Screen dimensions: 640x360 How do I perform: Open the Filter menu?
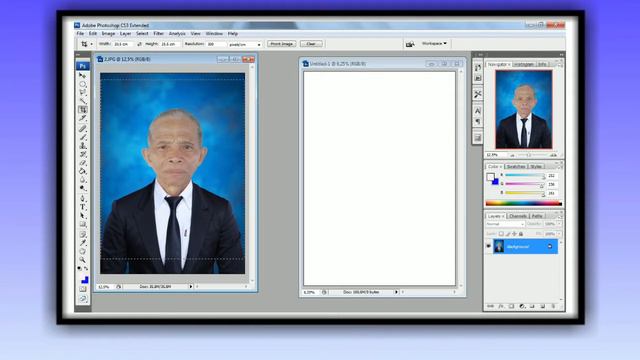[x=159, y=33]
